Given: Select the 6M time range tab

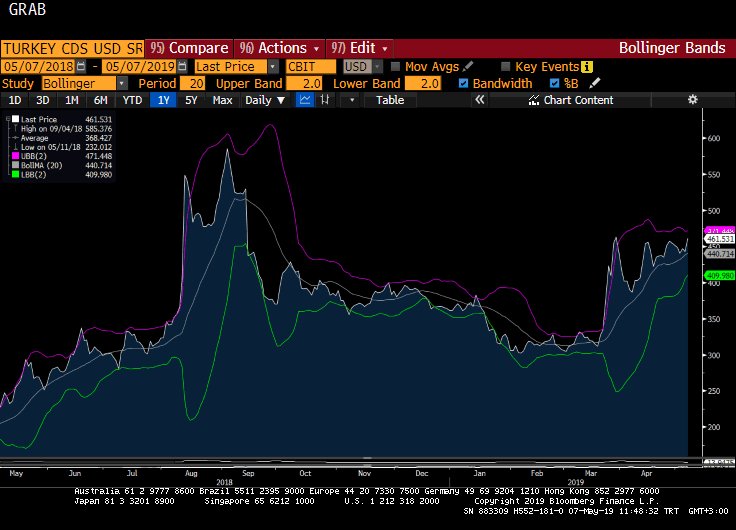Looking at the screenshot, I should [100, 100].
